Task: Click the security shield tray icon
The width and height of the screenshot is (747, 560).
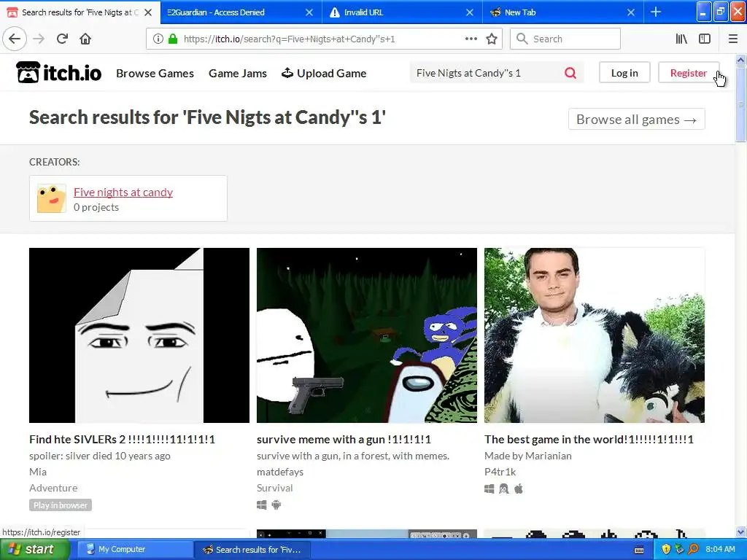Action: coord(666,550)
